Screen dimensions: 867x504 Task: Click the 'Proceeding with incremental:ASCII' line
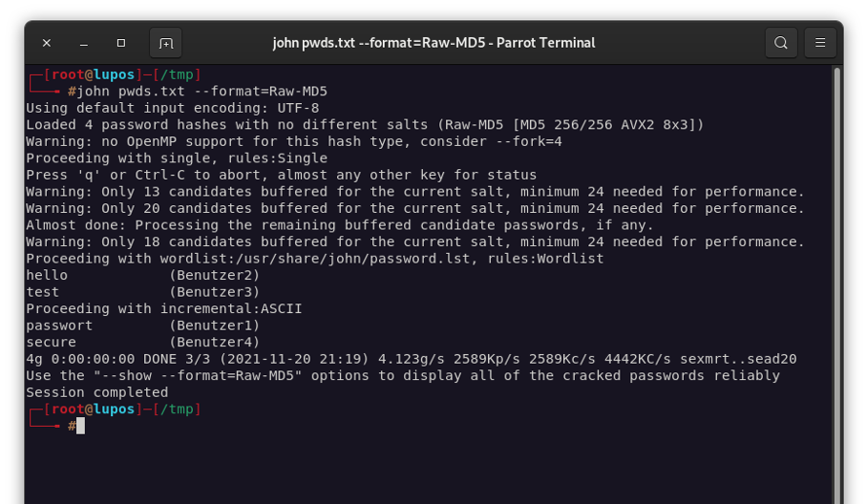coord(163,309)
